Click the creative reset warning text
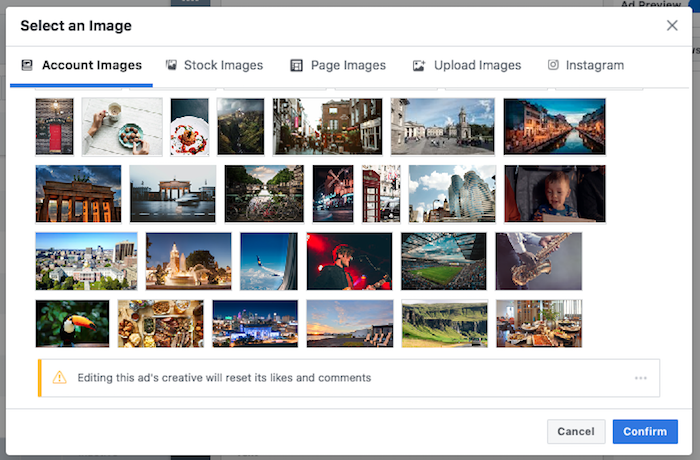Image resolution: width=700 pixels, height=460 pixels. pos(224,378)
